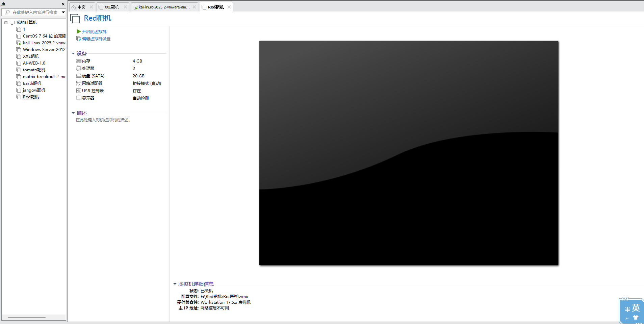
Task: Click the Windows Server 2012 VM icon
Action: [x=19, y=50]
